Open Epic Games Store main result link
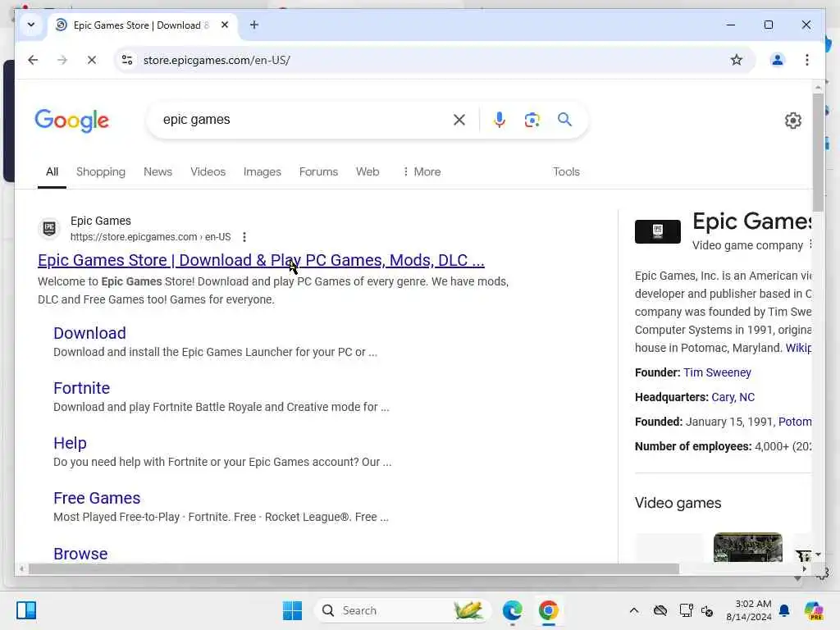Image resolution: width=840 pixels, height=630 pixels. 261,260
